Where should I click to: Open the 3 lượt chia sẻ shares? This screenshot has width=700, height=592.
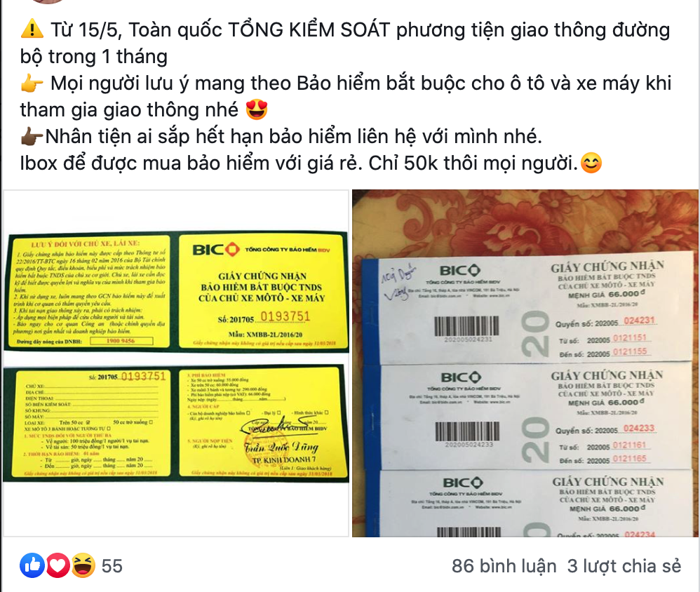click(x=624, y=566)
